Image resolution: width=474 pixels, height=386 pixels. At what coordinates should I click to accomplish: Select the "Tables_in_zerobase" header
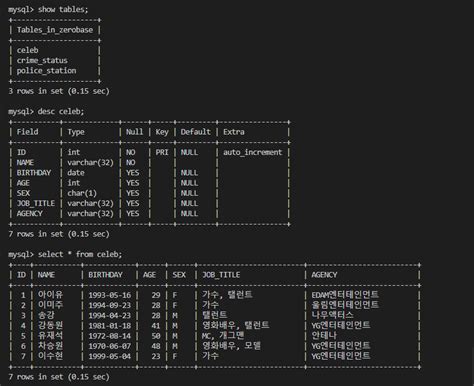coord(55,30)
